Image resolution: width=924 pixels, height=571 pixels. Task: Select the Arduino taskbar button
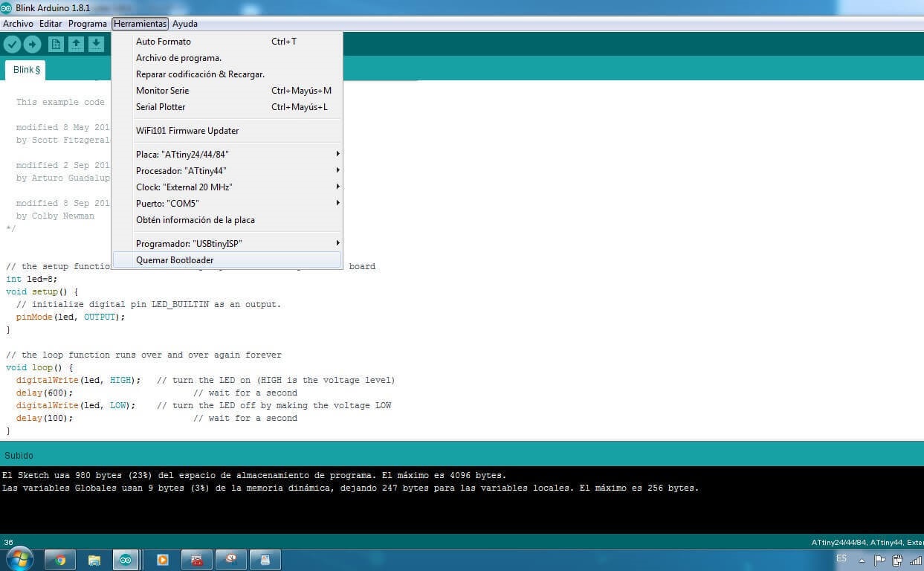click(x=126, y=560)
